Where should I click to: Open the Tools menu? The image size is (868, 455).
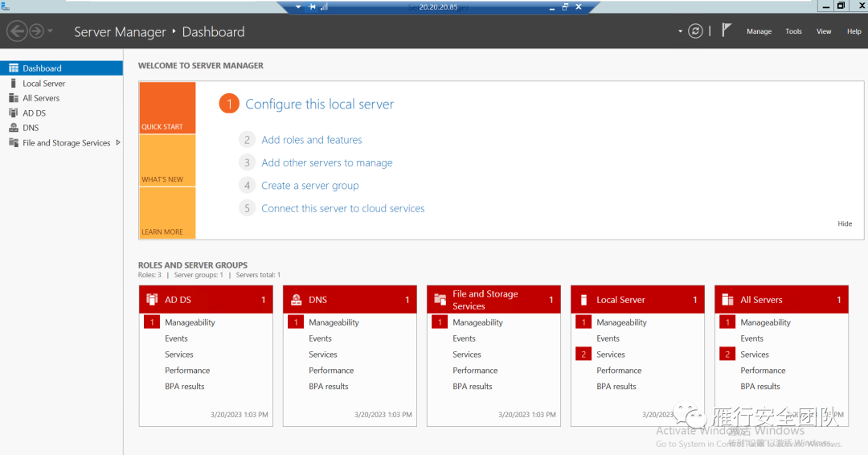click(x=793, y=31)
